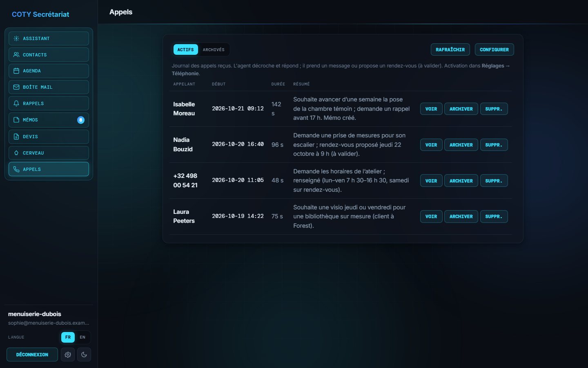View Nadia Bouzid's call details
Viewport: 588px width, 368px height.
(431, 145)
